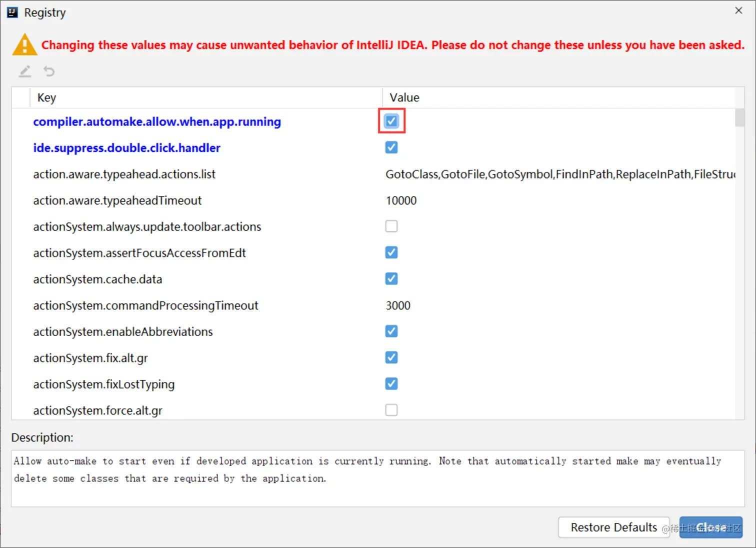Toggle ide.suppress.double.click.handler checkbox
Image resolution: width=756 pixels, height=548 pixels.
tap(391, 147)
